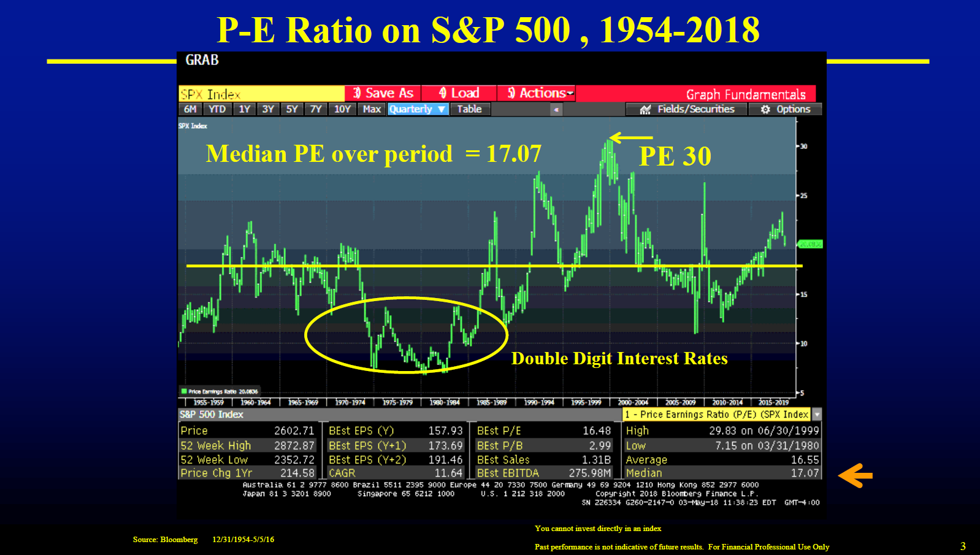
Task: Click the BEst P/B value 2.99
Action: tap(600, 446)
